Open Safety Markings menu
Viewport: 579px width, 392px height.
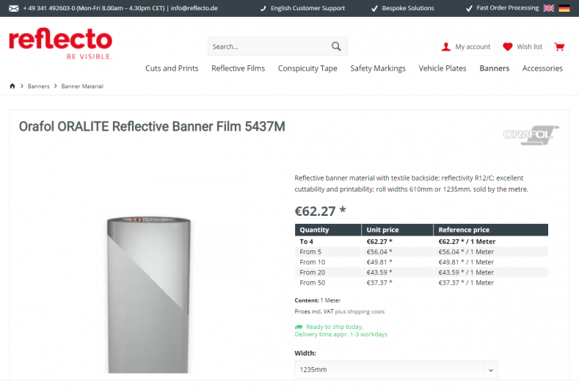pyautogui.click(x=378, y=68)
